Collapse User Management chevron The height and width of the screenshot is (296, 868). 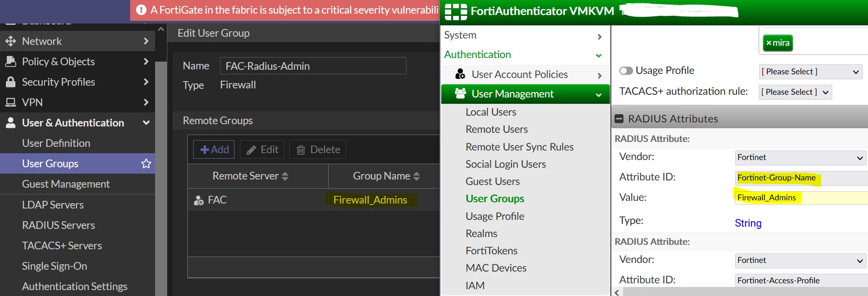click(599, 95)
